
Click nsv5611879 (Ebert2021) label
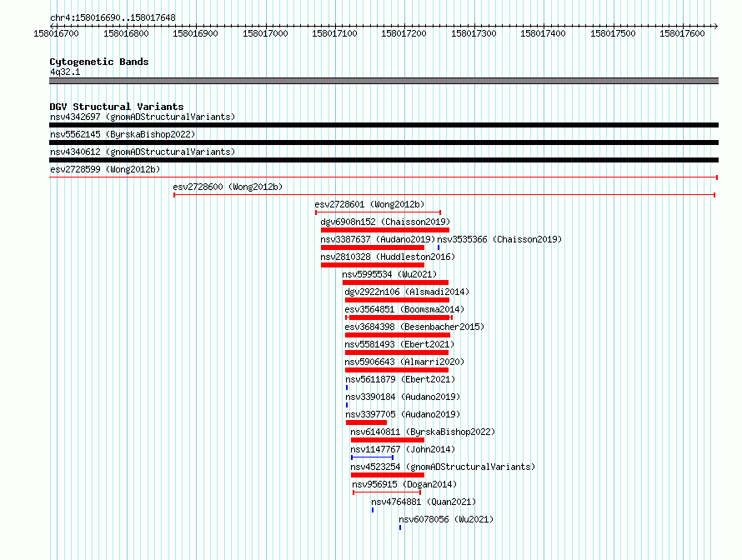click(400, 379)
